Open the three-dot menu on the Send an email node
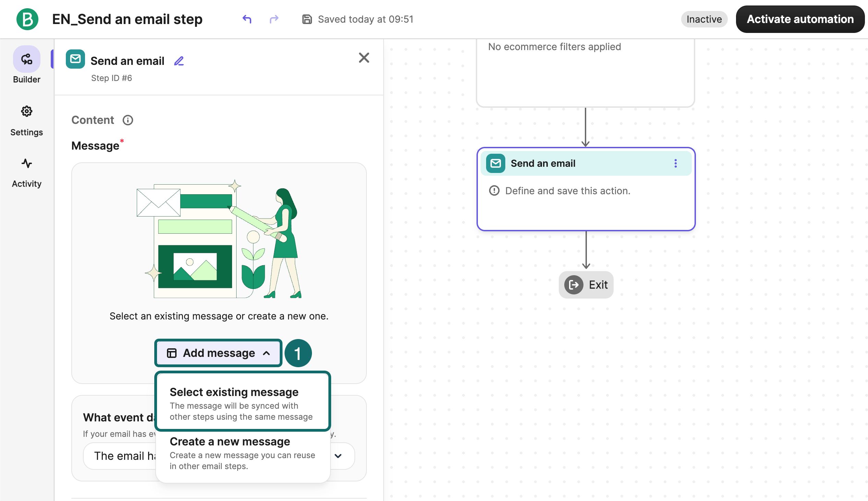Screen dimensions: 868x501 (675, 163)
